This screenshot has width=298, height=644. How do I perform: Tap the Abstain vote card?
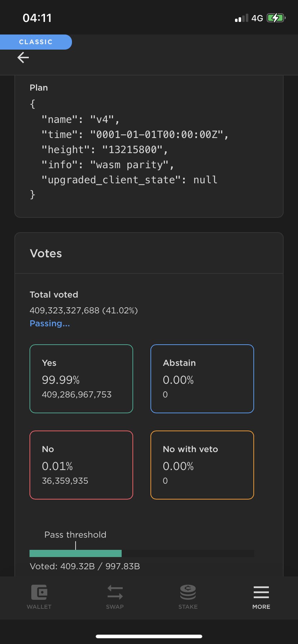(x=202, y=379)
